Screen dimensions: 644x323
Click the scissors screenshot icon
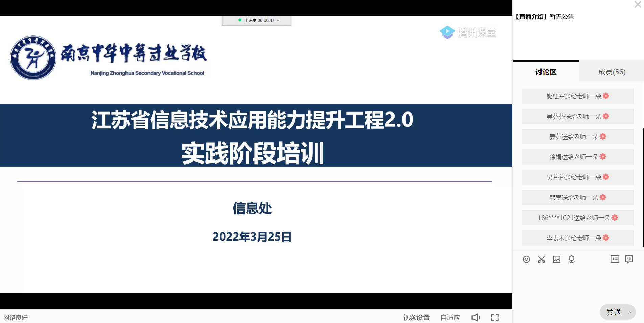point(542,259)
